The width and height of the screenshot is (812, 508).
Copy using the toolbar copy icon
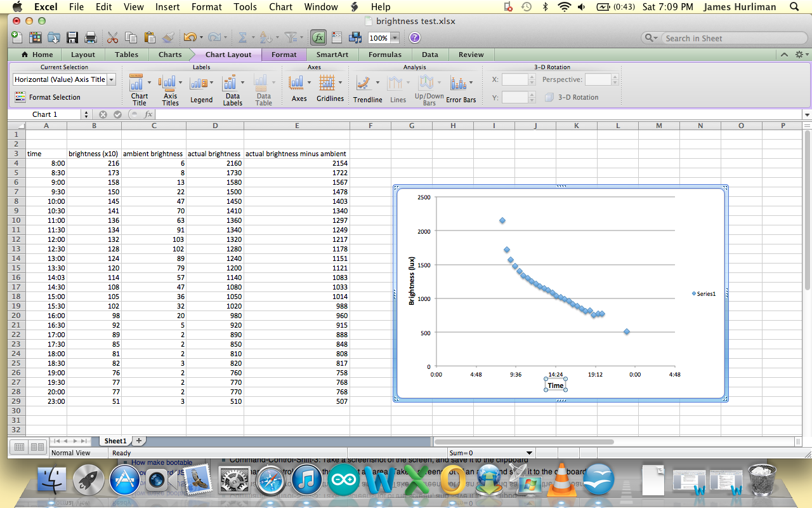[131, 37]
